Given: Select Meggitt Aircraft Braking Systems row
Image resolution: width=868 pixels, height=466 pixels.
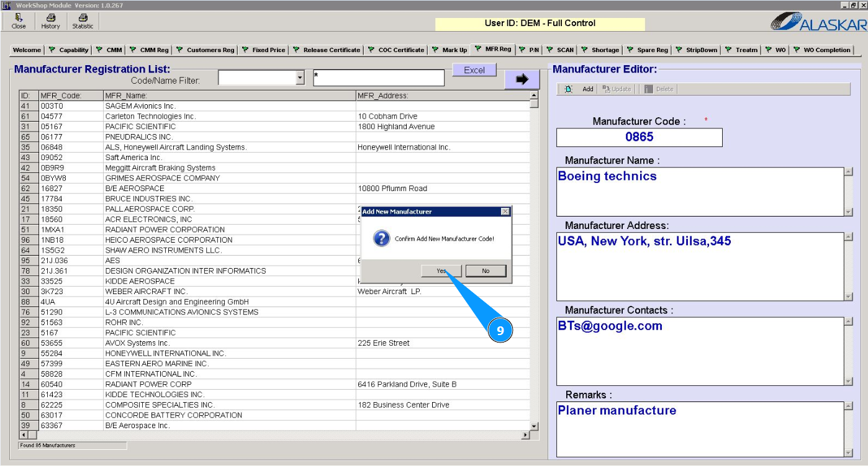Looking at the screenshot, I should pos(274,168).
